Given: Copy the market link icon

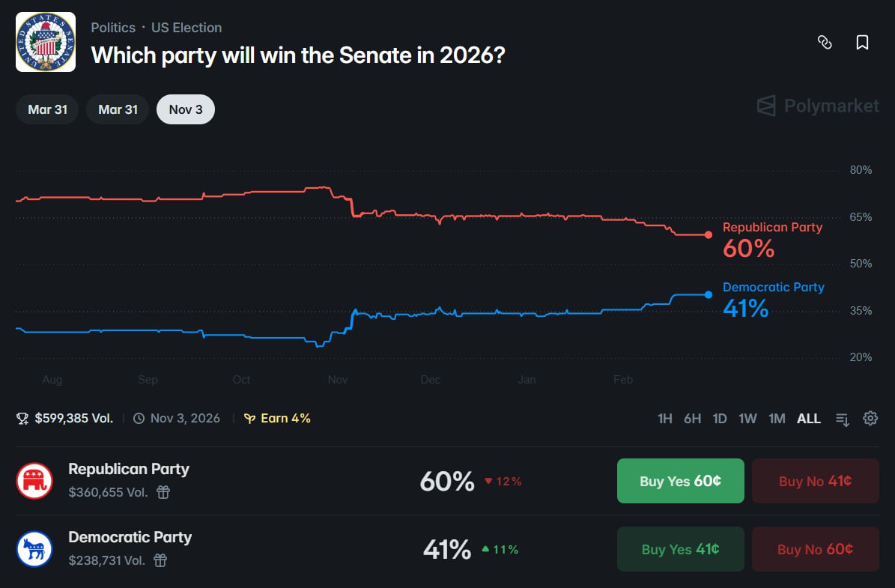Looking at the screenshot, I should pyautogui.click(x=825, y=43).
